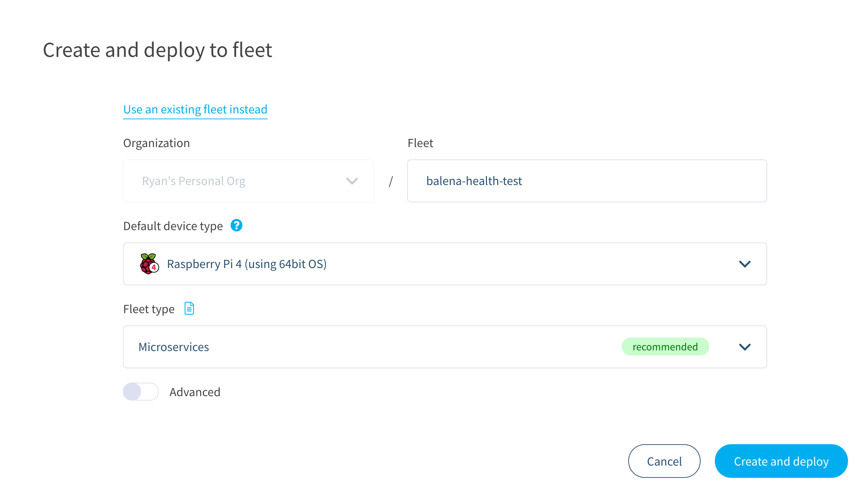Click the Create and deploy to fleet heading

(x=157, y=50)
